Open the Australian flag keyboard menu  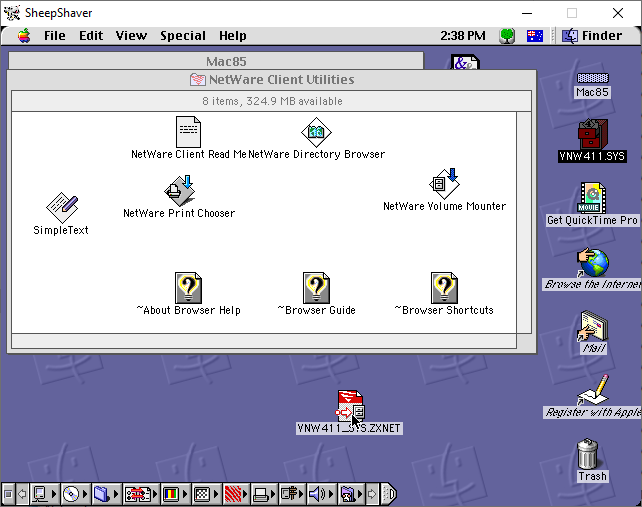tap(535, 36)
